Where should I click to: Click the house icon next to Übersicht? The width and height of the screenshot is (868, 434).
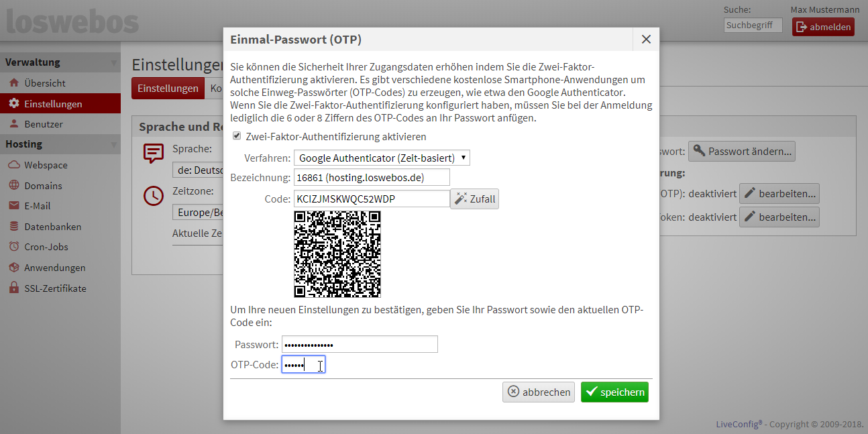pyautogui.click(x=13, y=83)
